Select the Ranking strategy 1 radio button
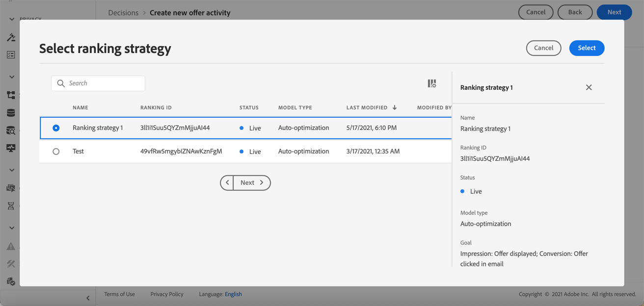Viewport: 644px width, 306px height. coord(56,128)
